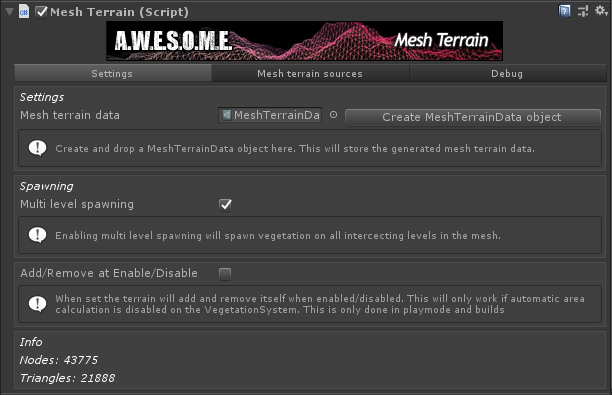The width and height of the screenshot is (612, 395).
Task: Open the component preset selector icon
Action: (x=583, y=11)
